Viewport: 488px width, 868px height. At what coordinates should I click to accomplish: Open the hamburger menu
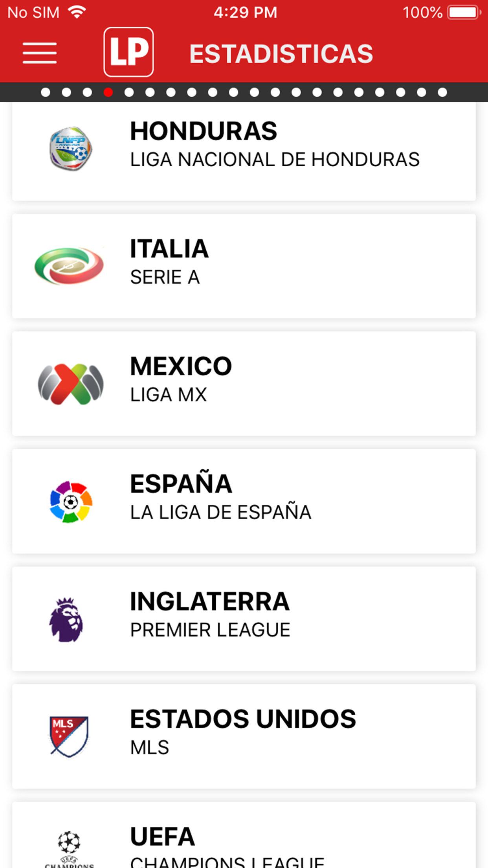(x=40, y=53)
